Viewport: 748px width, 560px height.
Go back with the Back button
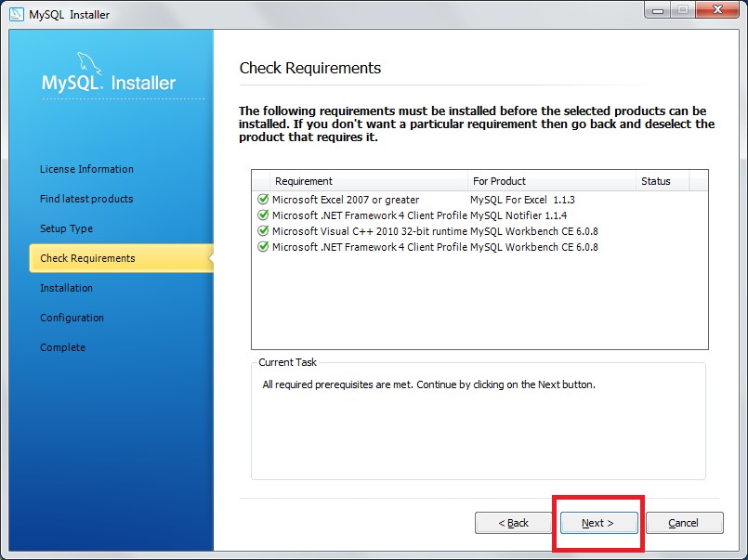pyautogui.click(x=513, y=523)
